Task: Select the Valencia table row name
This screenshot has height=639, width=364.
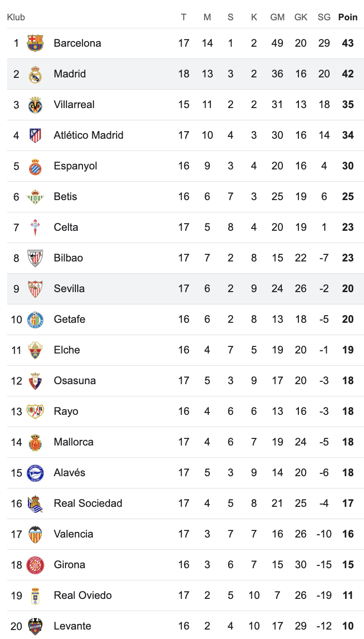Action: pyautogui.click(x=74, y=534)
